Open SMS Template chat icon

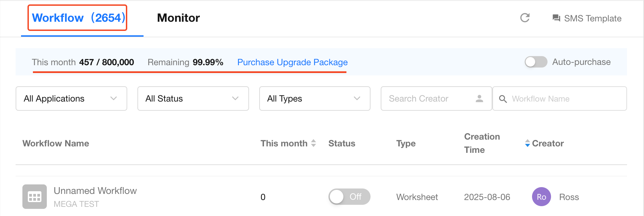tap(556, 18)
